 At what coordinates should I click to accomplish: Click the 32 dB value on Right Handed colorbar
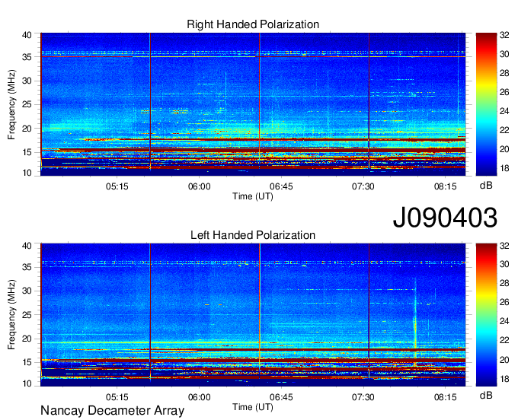(504, 35)
